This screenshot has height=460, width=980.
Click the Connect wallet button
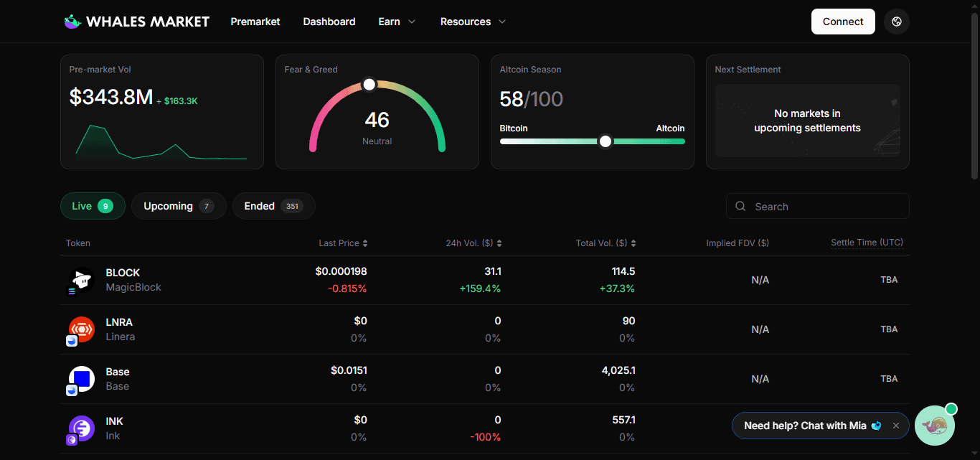coord(843,22)
